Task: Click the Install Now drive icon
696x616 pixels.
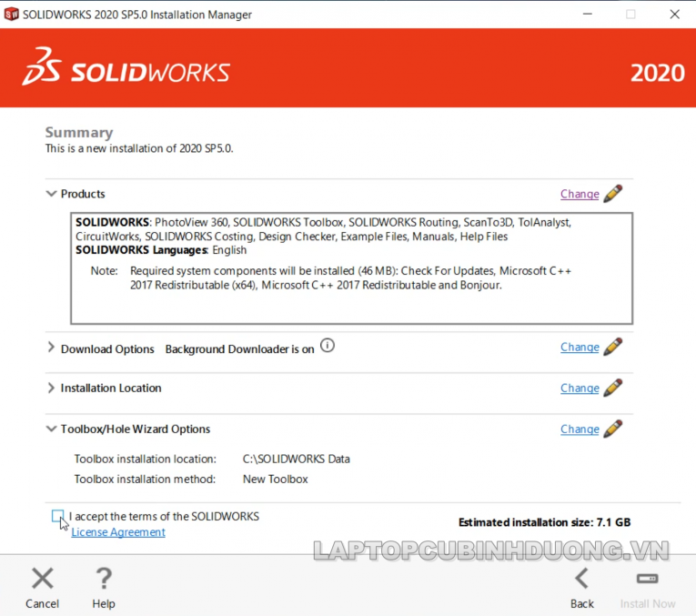Action: (648, 579)
